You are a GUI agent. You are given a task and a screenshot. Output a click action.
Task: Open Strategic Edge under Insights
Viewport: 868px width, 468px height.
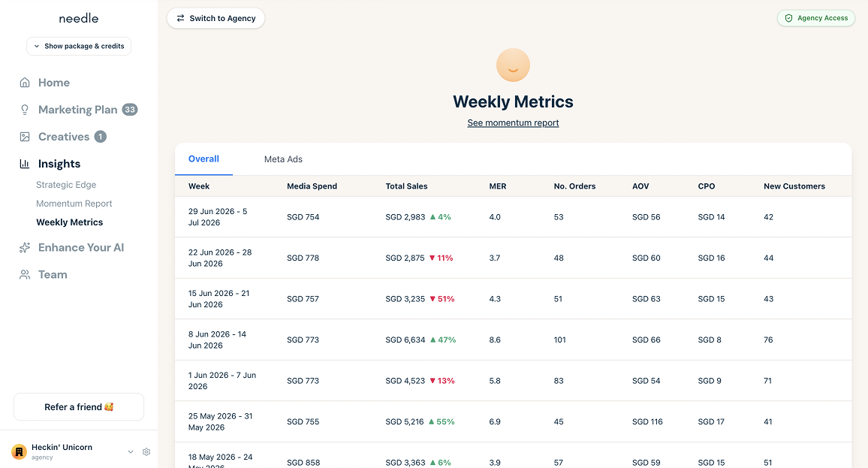(66, 185)
